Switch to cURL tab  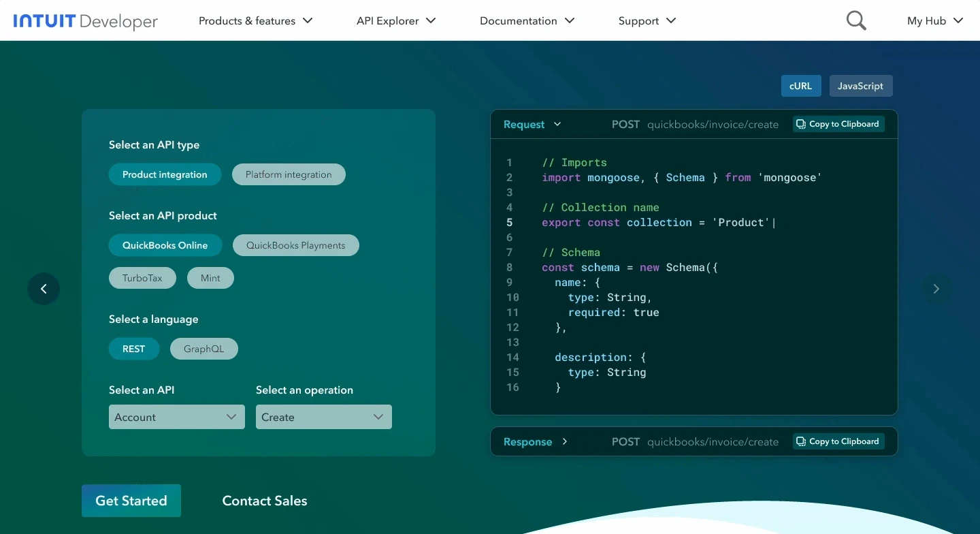(801, 86)
